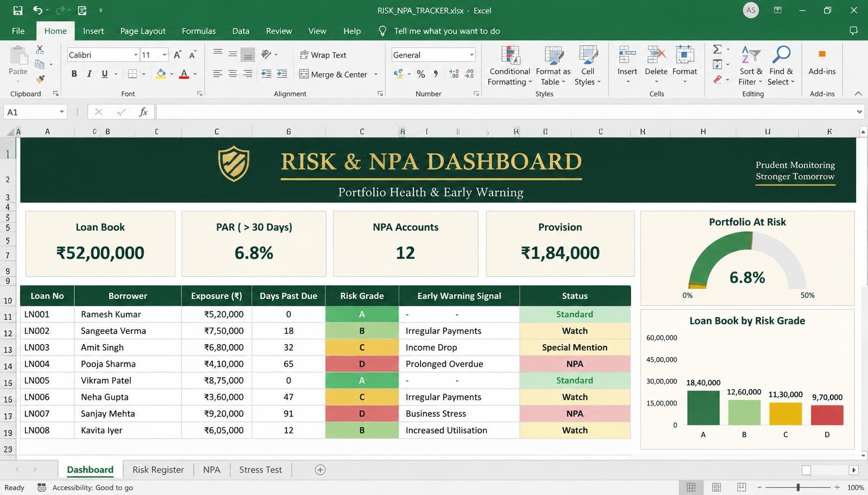The width and height of the screenshot is (868, 495).
Task: Open the font size dropdown
Action: [164, 55]
